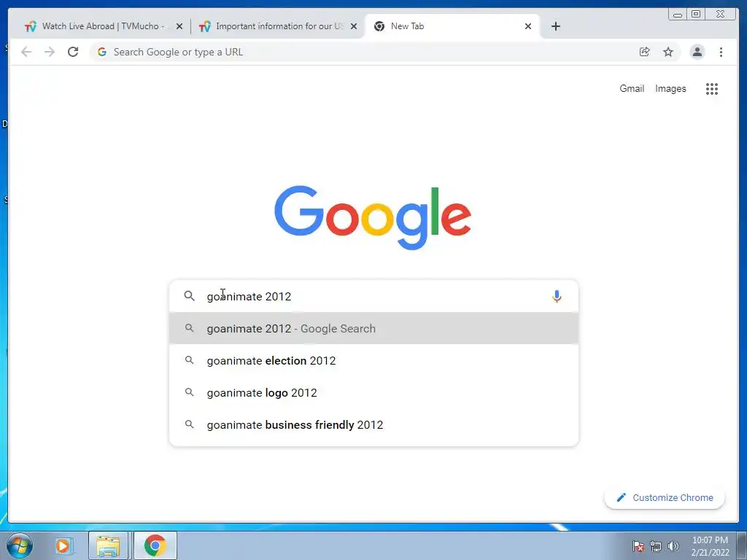The image size is (747, 560).
Task: Open the Windows Start menu
Action: click(x=20, y=545)
